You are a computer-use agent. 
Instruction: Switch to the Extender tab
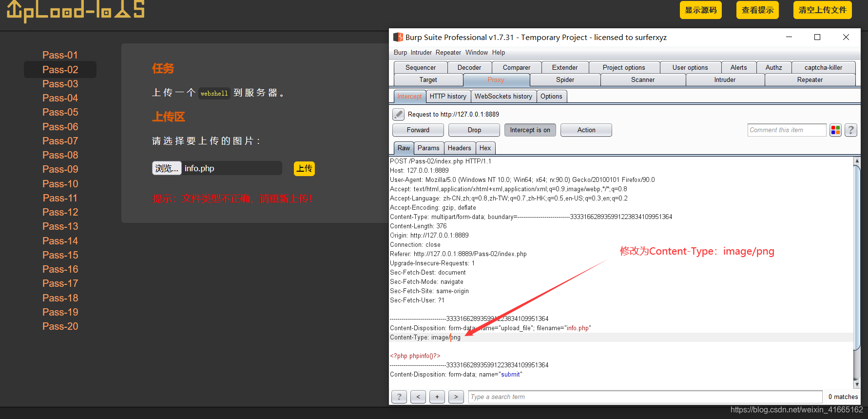565,67
